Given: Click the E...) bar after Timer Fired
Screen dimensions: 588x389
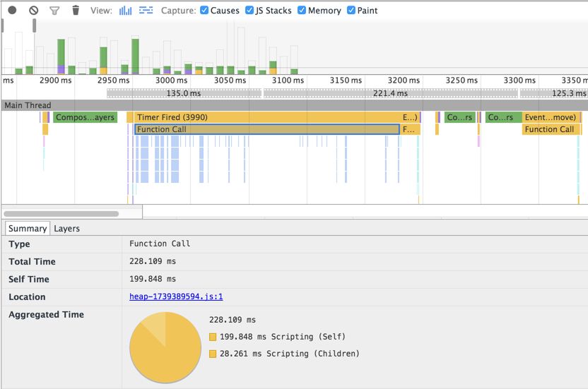Looking at the screenshot, I should [x=410, y=117].
